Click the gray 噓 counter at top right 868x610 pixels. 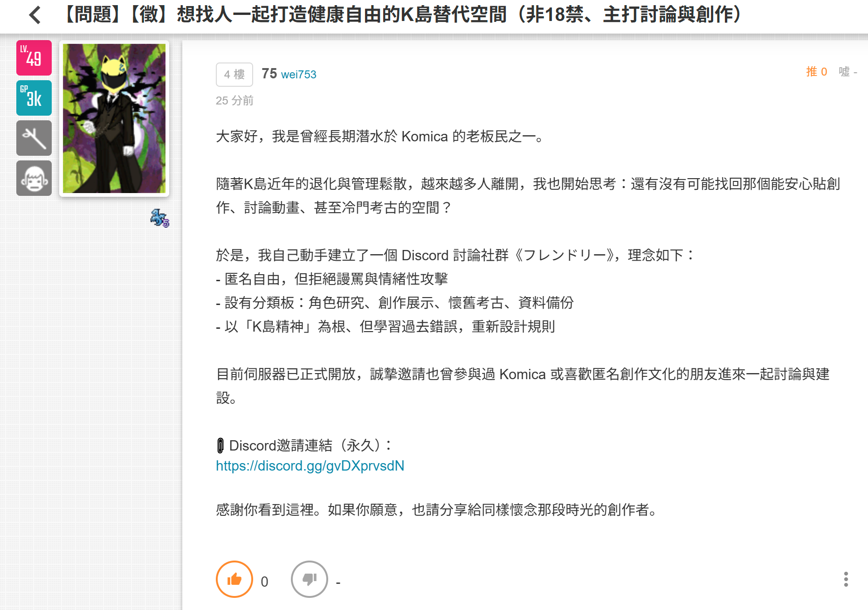coord(848,71)
